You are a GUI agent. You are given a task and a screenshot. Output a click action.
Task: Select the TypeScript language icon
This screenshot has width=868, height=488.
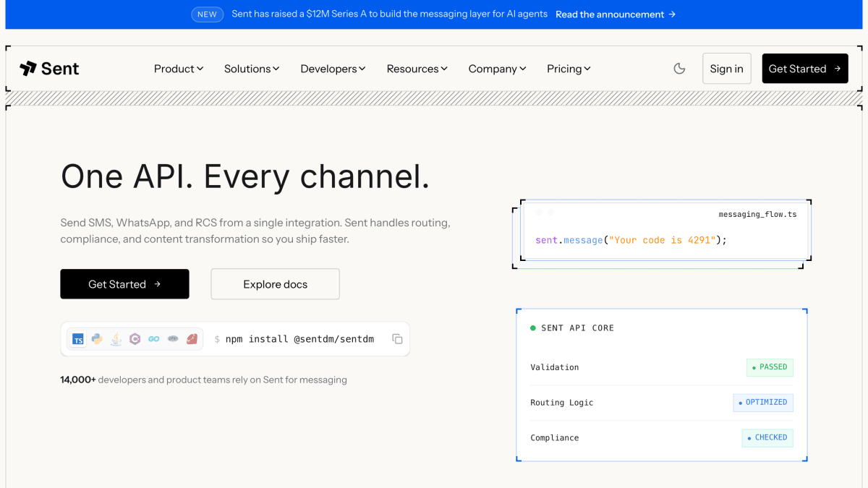click(78, 339)
